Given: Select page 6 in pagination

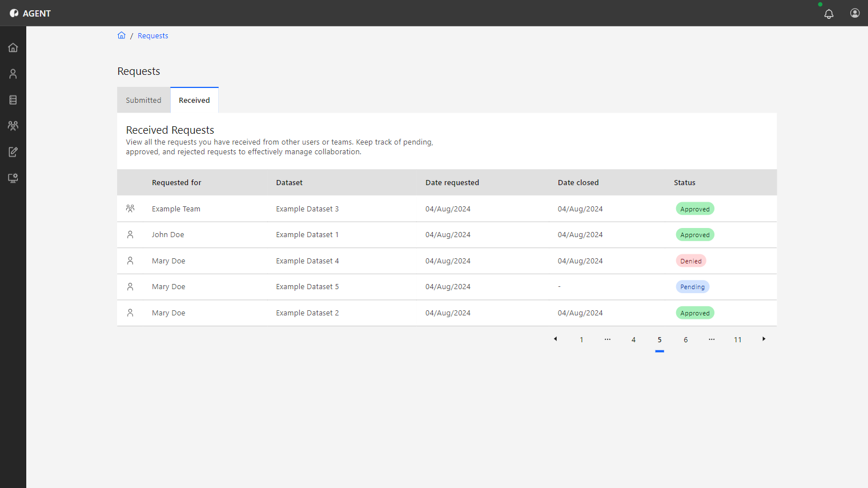Looking at the screenshot, I should click(686, 339).
